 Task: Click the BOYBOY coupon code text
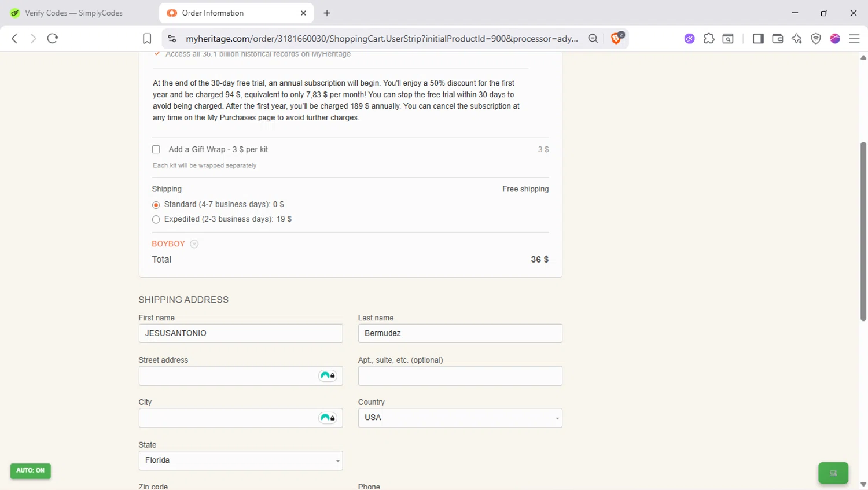point(168,244)
